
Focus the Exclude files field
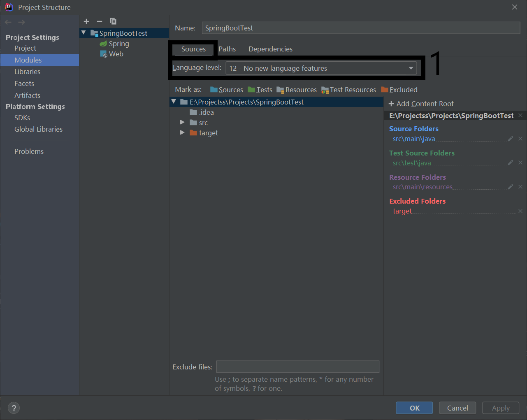[x=298, y=367]
